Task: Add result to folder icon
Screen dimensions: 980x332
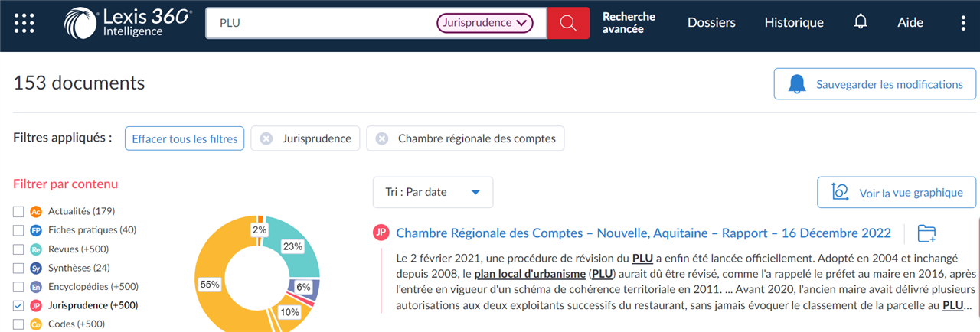Action: pos(927,233)
